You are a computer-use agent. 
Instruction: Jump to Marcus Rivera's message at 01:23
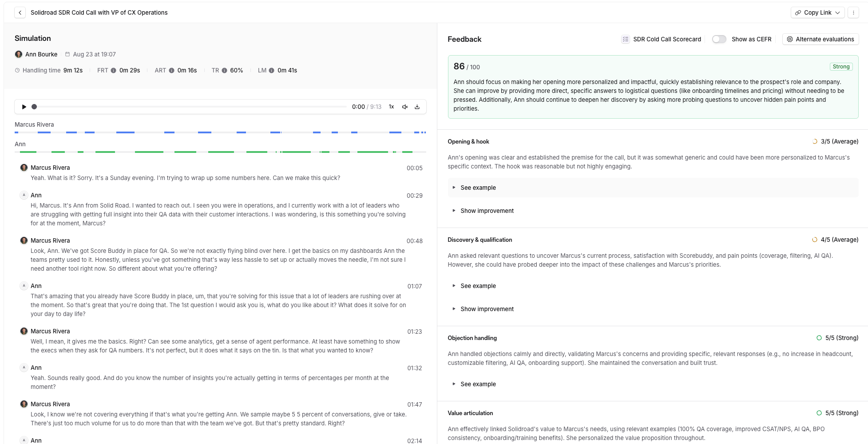(415, 332)
